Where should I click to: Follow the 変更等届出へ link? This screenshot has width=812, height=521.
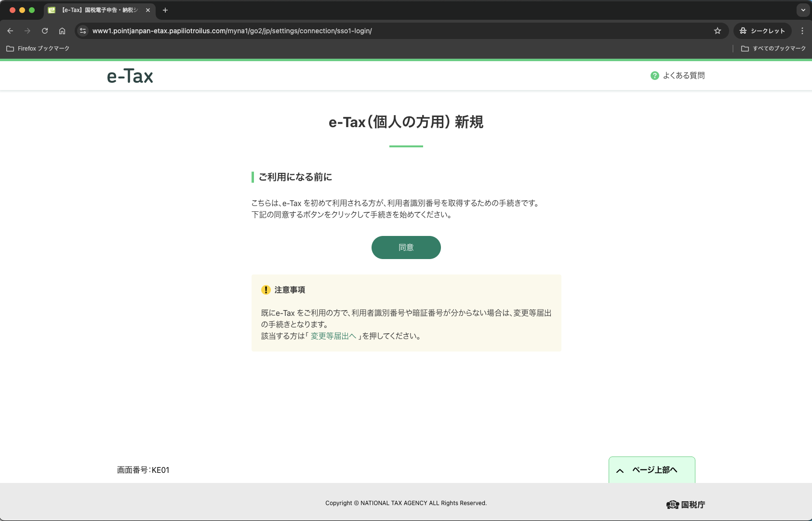point(333,336)
